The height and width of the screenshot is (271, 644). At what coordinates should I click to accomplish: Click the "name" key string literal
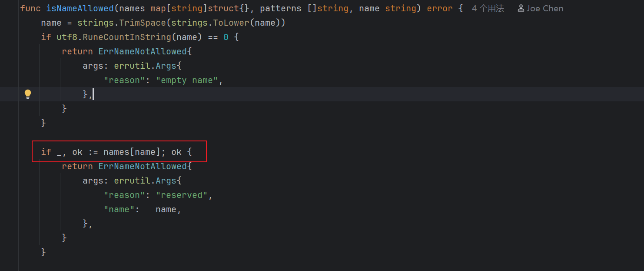click(119, 209)
